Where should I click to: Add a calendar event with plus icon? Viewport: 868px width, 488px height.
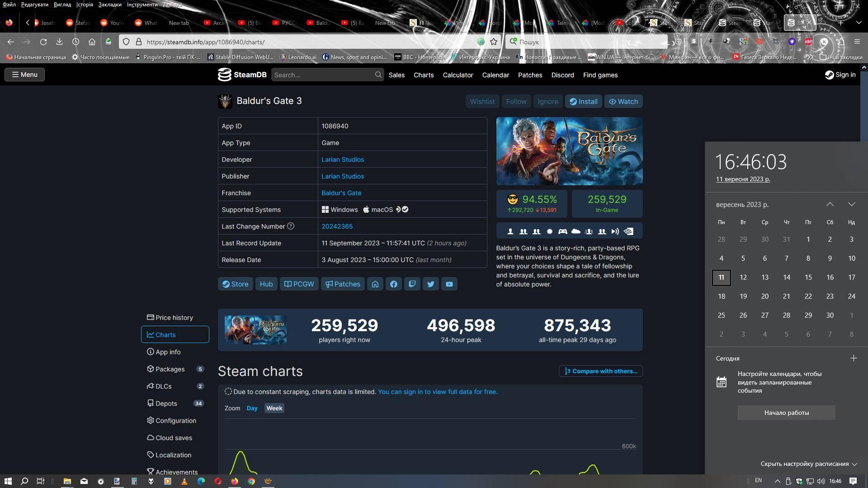(854, 358)
